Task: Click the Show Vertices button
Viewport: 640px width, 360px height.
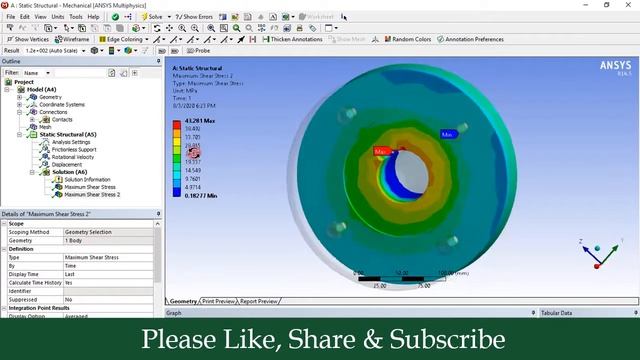Action: 28,39
